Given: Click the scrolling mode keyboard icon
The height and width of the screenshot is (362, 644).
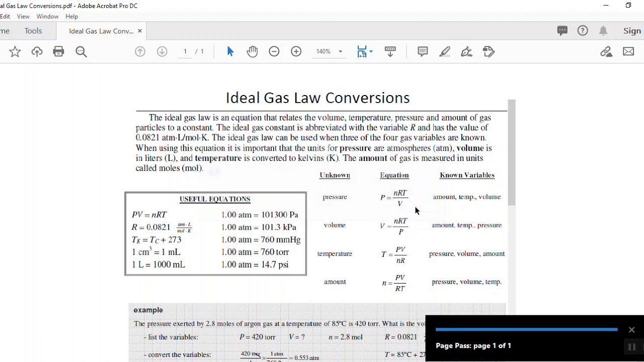Looking at the screenshot, I should tap(390, 51).
